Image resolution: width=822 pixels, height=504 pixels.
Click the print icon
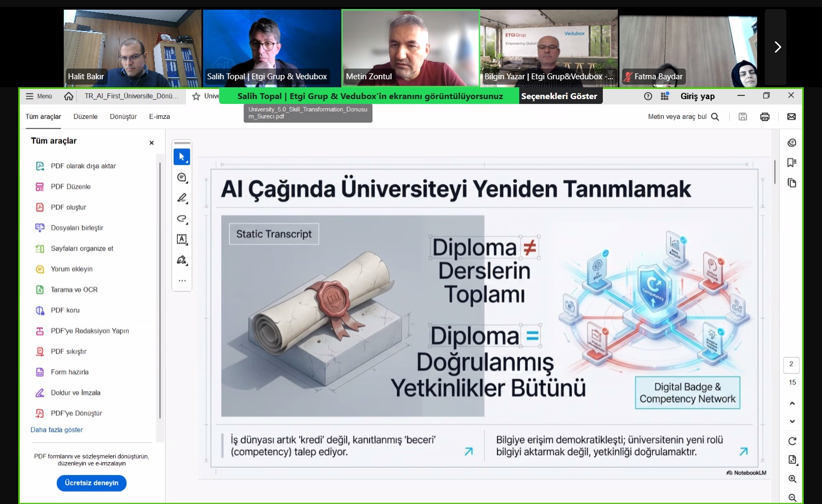click(x=765, y=117)
